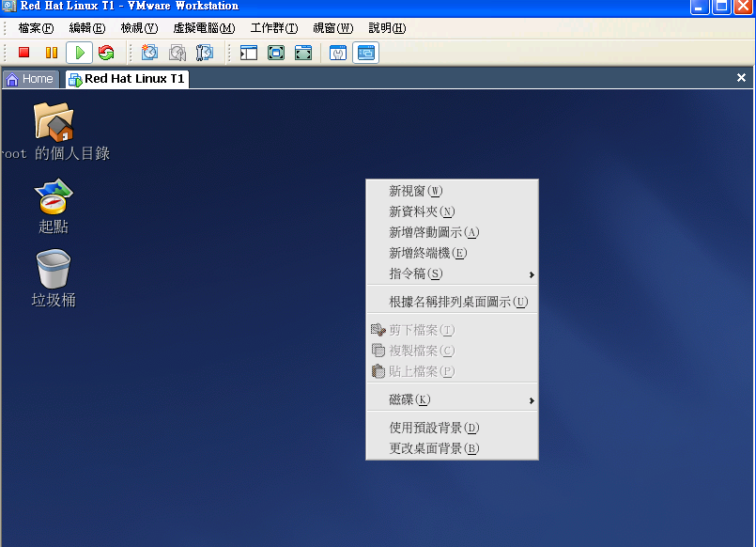Image resolution: width=756 pixels, height=547 pixels.
Task: Toggle the sidebar panel view icon
Action: [x=249, y=52]
